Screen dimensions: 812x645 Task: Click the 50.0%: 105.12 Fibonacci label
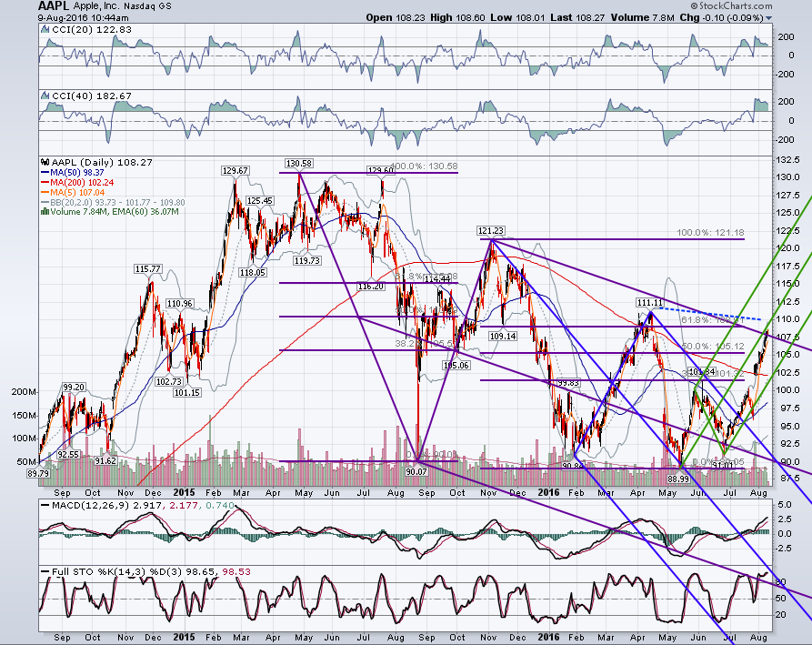[x=713, y=346]
